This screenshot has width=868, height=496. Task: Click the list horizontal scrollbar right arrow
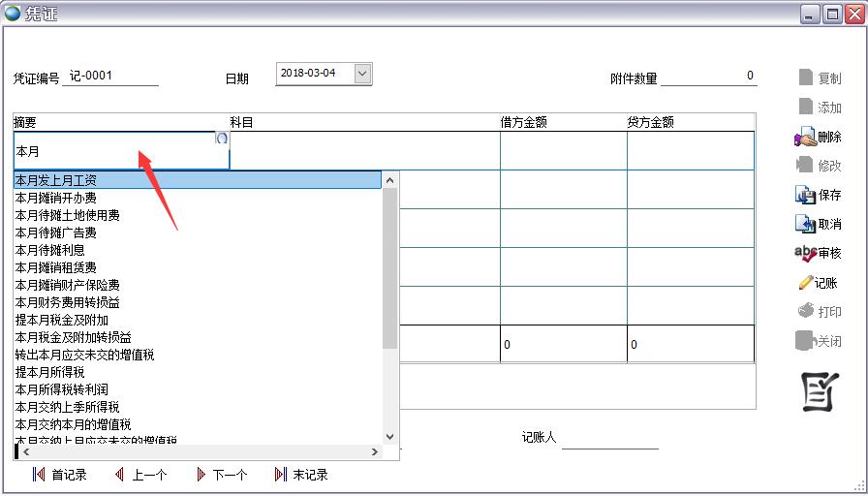coord(375,452)
